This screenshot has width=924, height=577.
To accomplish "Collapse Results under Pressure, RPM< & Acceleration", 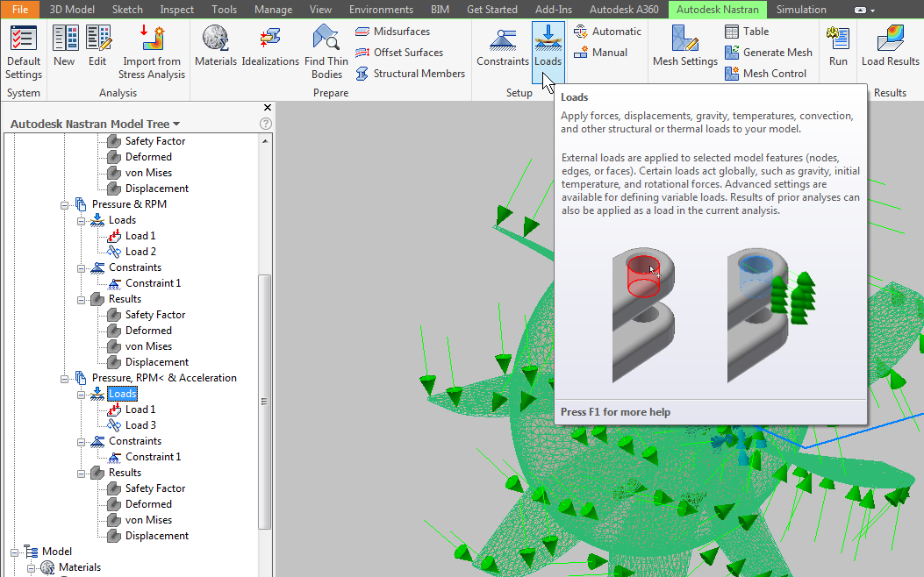I will (82, 474).
